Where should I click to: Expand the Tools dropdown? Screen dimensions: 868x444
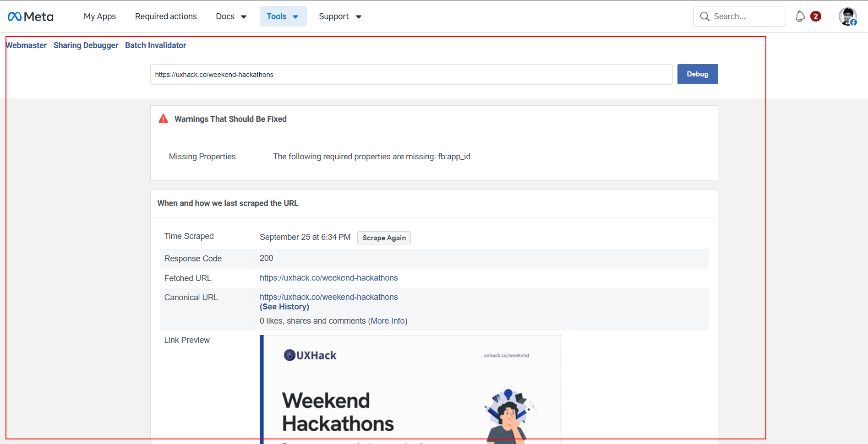[283, 16]
